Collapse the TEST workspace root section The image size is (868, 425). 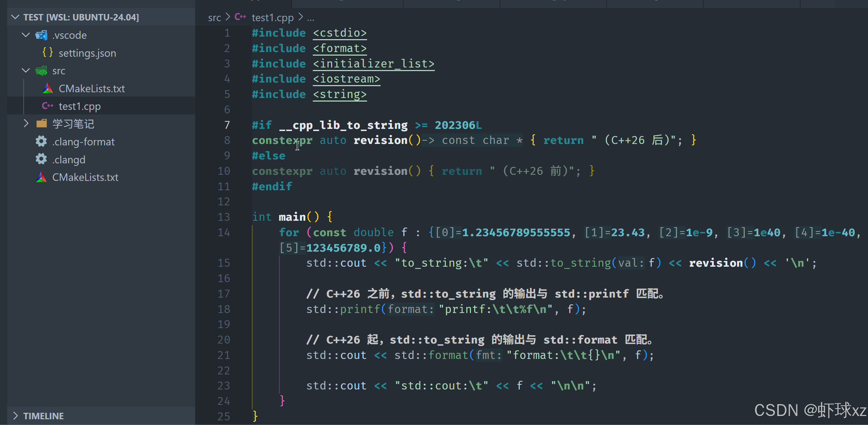coord(15,17)
